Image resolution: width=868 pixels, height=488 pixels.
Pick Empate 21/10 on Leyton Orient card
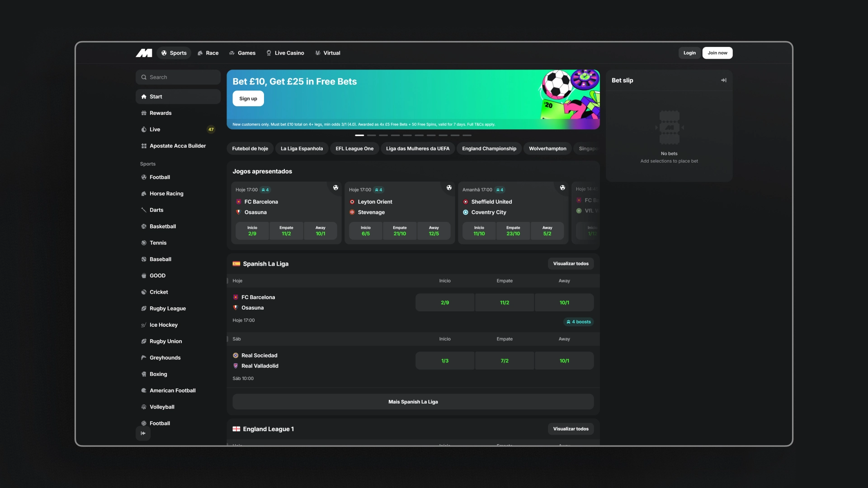point(400,231)
